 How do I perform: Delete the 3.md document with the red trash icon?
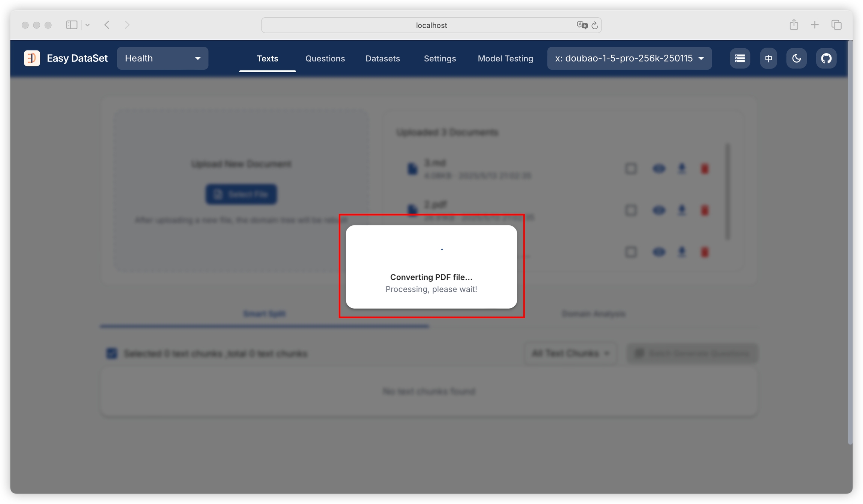[x=705, y=169]
